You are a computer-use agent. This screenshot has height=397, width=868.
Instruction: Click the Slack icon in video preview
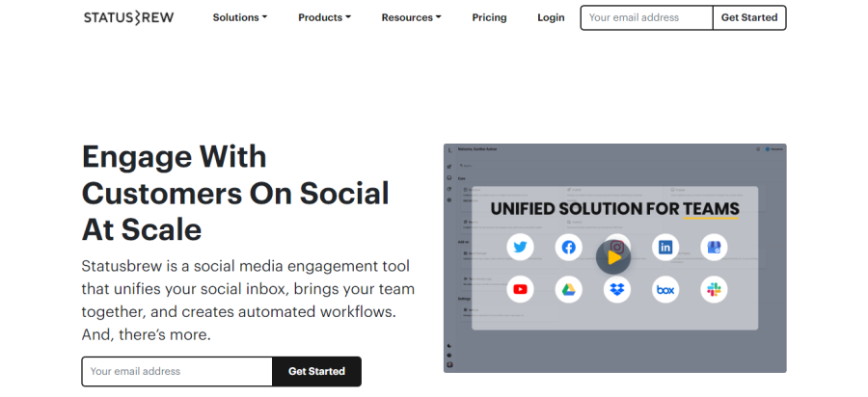(x=714, y=289)
